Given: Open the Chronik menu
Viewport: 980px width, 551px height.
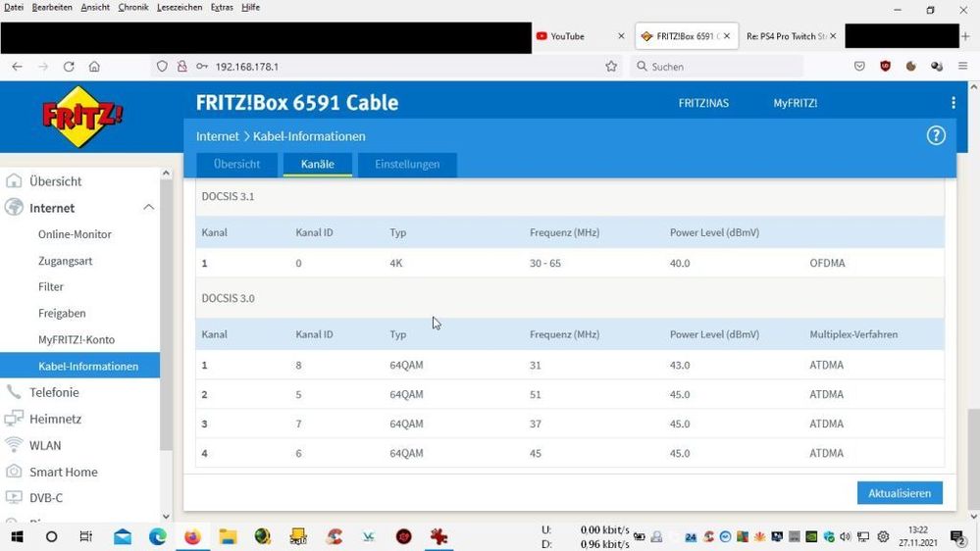Looking at the screenshot, I should [133, 8].
